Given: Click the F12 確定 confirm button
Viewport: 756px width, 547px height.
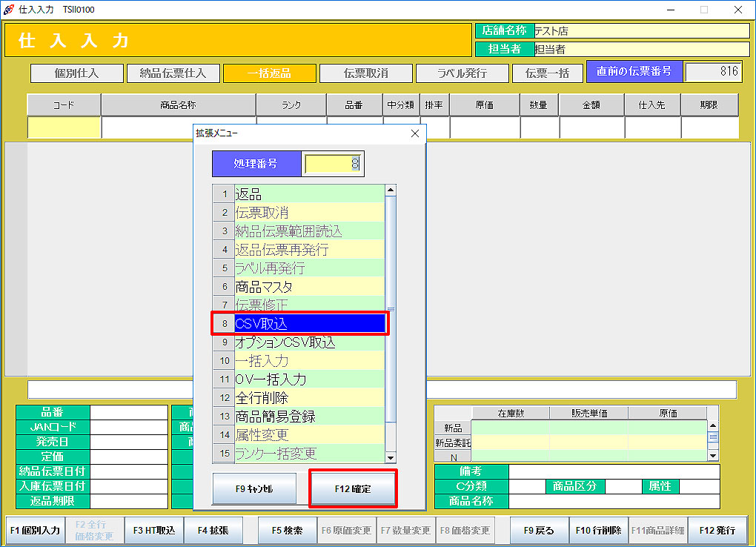Looking at the screenshot, I should click(352, 488).
